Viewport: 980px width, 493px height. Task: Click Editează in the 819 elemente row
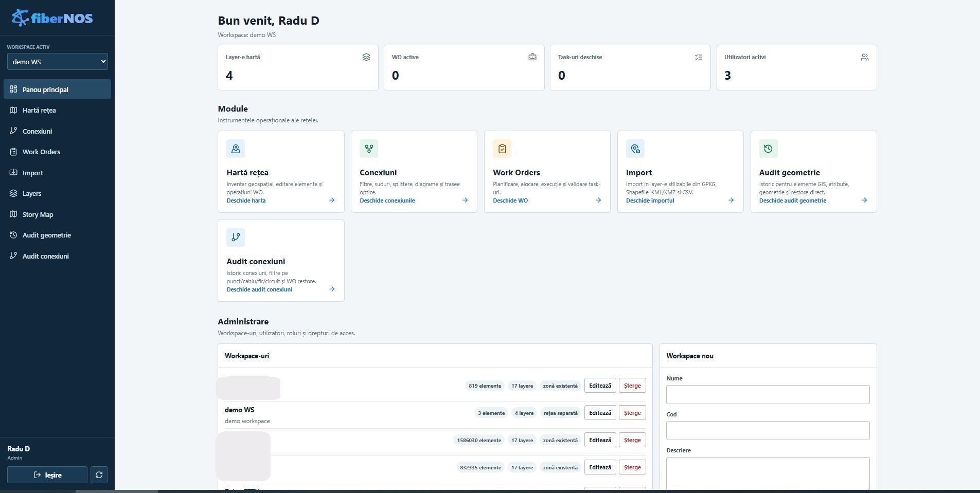pos(600,386)
